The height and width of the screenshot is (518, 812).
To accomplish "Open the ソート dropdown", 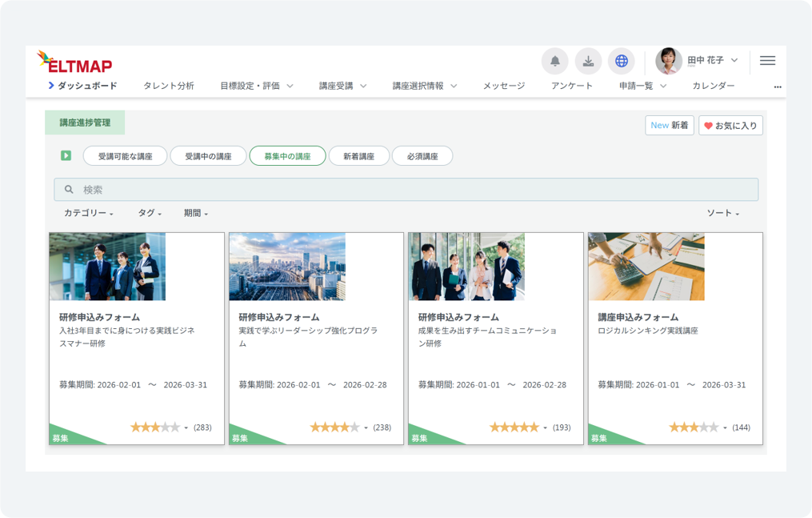I will click(722, 213).
